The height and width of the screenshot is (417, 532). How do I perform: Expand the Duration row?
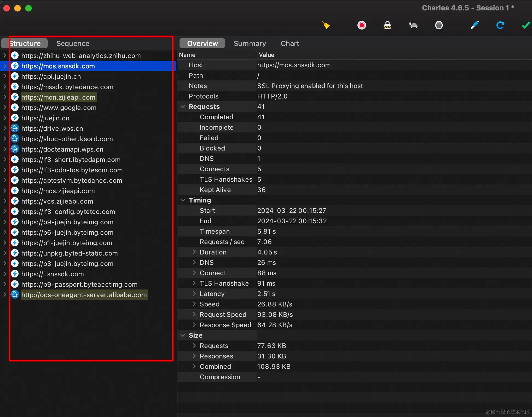194,252
